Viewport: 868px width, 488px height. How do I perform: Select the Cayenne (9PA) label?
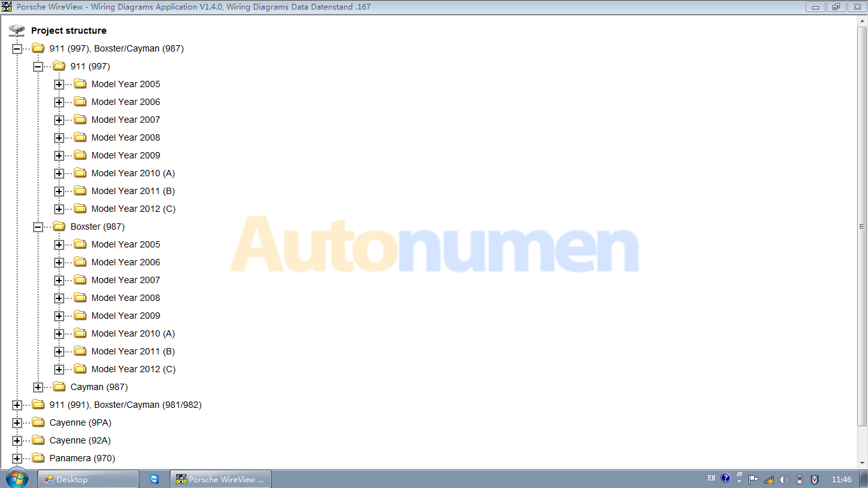[x=80, y=422]
